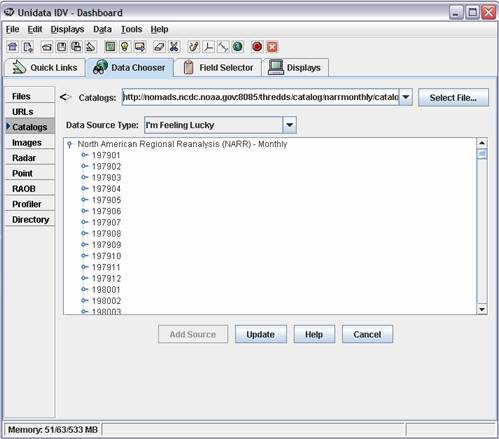Viewport: 499px width, 439px height.
Task: Switch to the Field Selector tab
Action: 218,68
